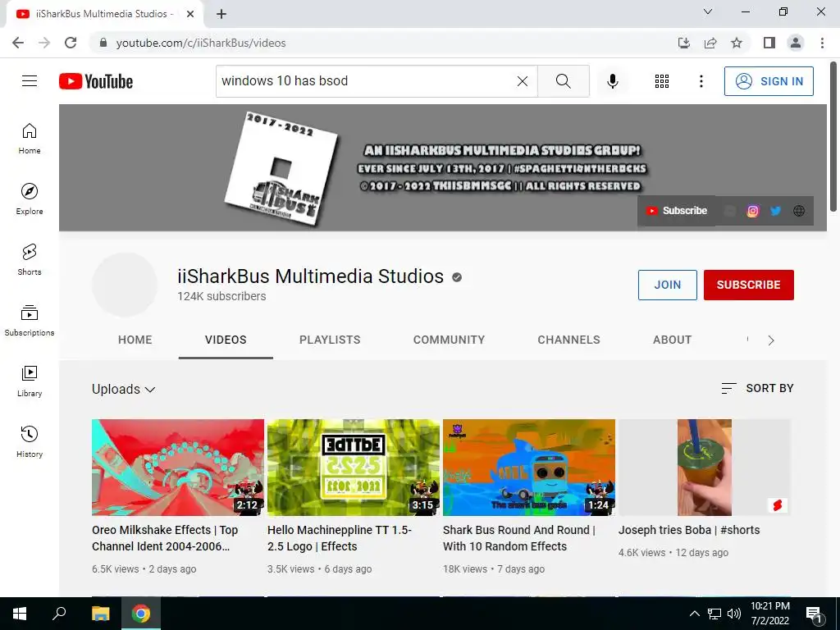Switch to the CHANNELS tab
The image size is (840, 630).
569,340
